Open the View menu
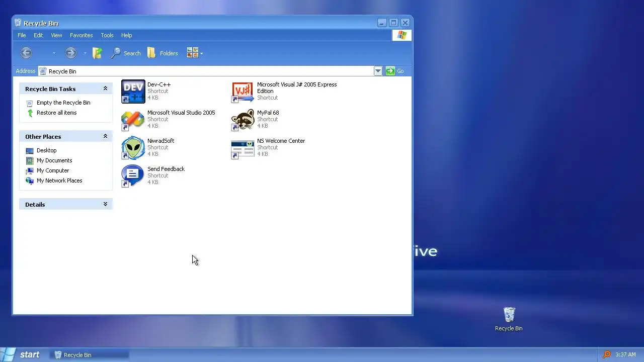The width and height of the screenshot is (644, 362). (56, 35)
